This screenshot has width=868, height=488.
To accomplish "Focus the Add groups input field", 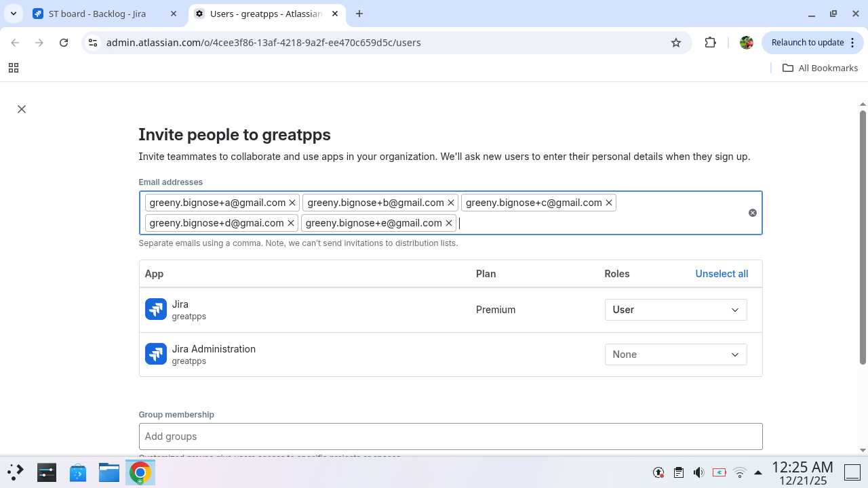I will coord(450,436).
